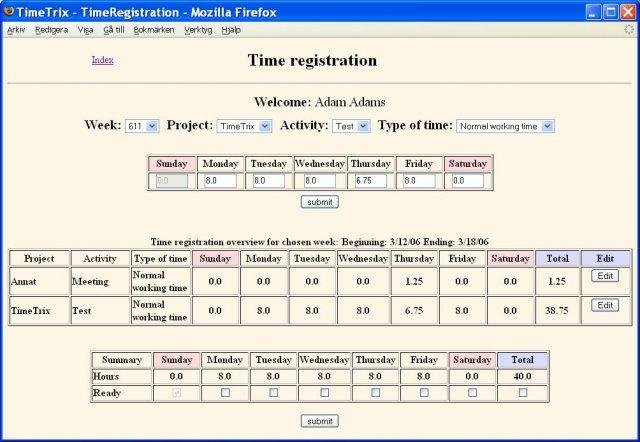
Task: Check the Saturday Ready checkbox
Action: click(x=472, y=393)
